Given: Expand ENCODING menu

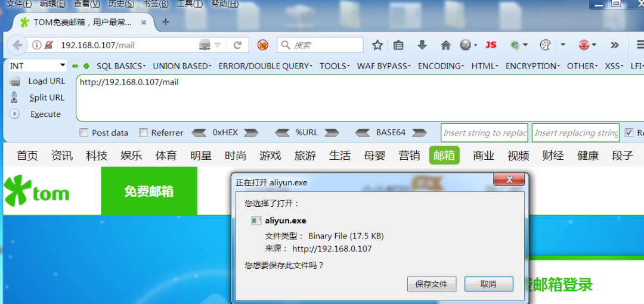Looking at the screenshot, I should (441, 66).
